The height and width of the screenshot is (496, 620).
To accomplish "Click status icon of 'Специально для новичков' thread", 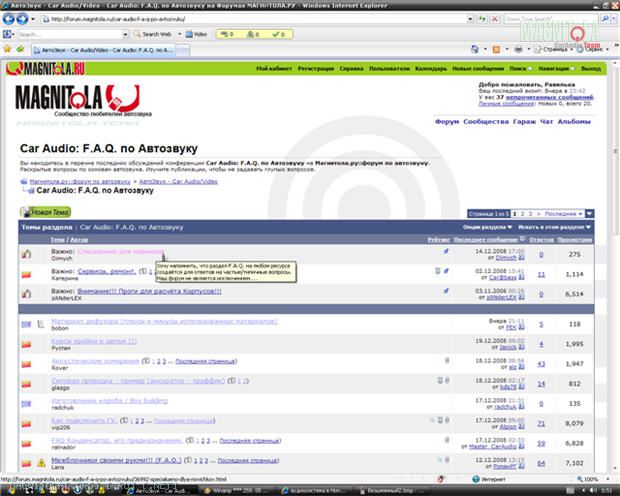I will click(27, 254).
